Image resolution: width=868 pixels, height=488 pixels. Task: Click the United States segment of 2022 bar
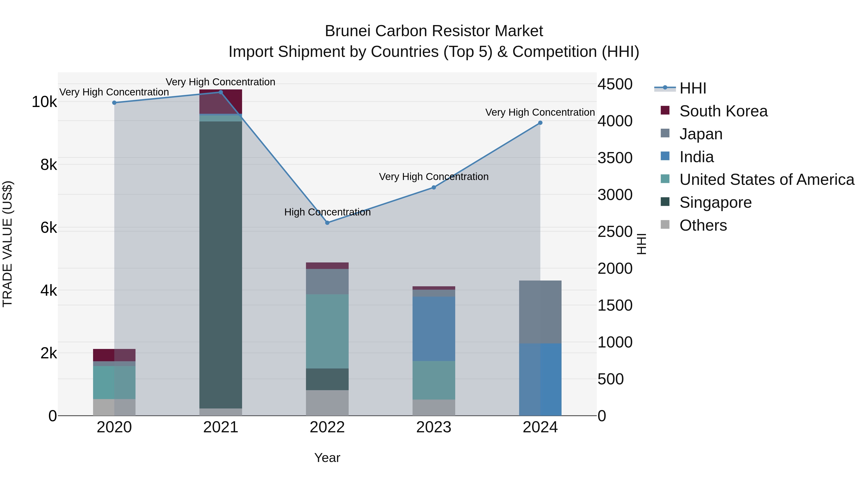327,331
